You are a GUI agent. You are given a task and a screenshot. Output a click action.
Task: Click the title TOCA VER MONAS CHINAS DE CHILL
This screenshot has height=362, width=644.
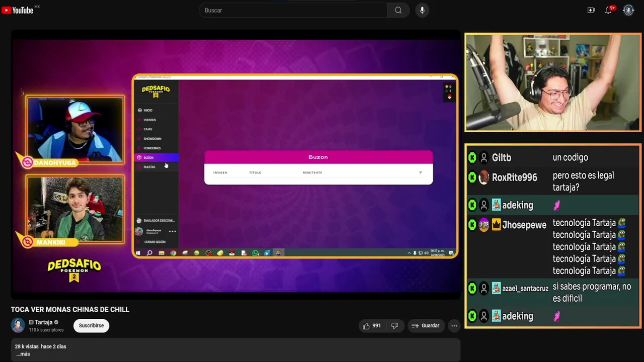pyautogui.click(x=70, y=309)
